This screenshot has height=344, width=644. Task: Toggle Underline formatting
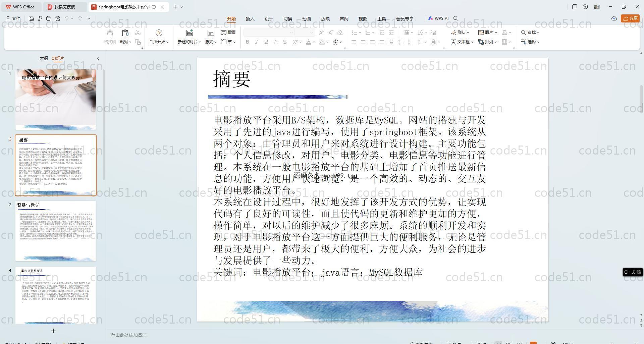(x=266, y=42)
